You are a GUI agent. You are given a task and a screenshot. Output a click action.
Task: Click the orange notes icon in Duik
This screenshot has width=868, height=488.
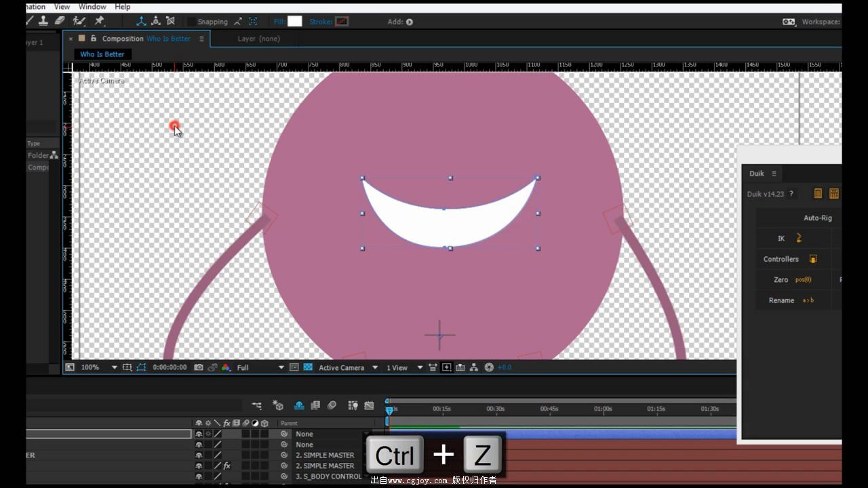[818, 194]
